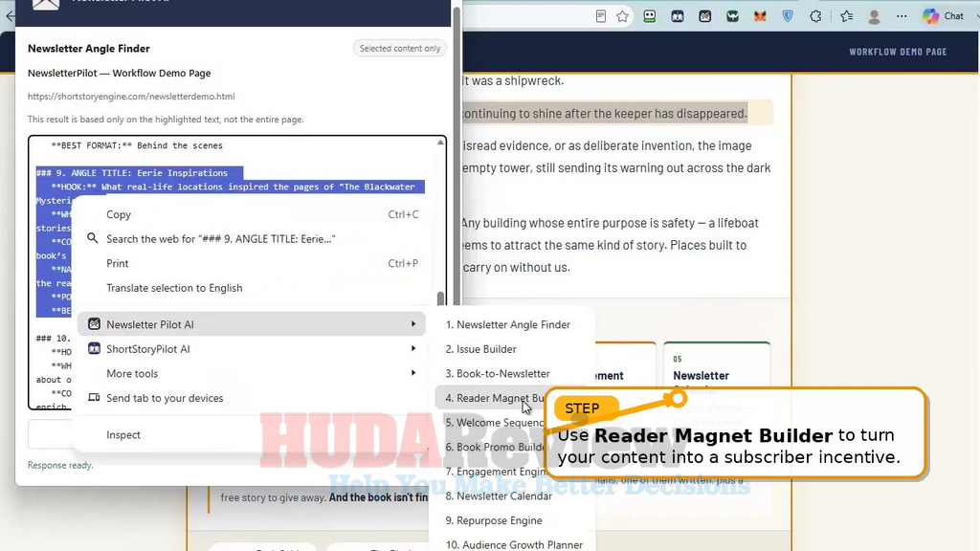Screen dimensions: 980x551
Task: Click the output textbox scroll-up arrow
Action: [440, 143]
